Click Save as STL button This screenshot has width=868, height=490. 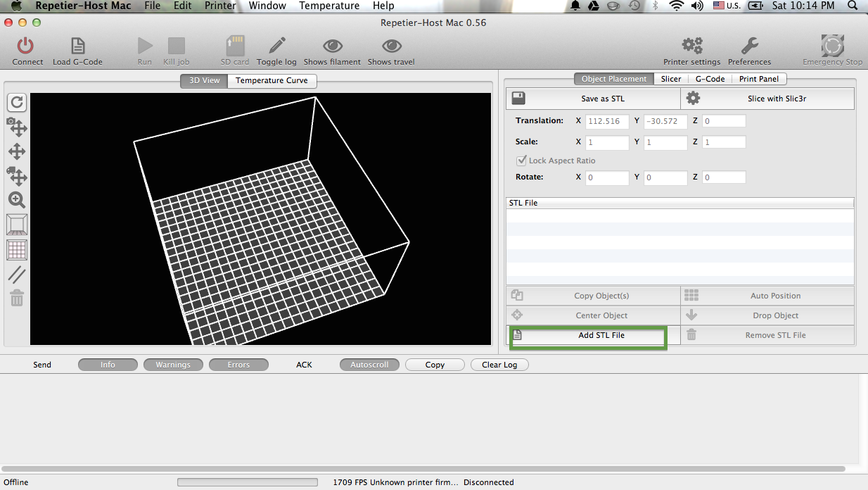593,99
